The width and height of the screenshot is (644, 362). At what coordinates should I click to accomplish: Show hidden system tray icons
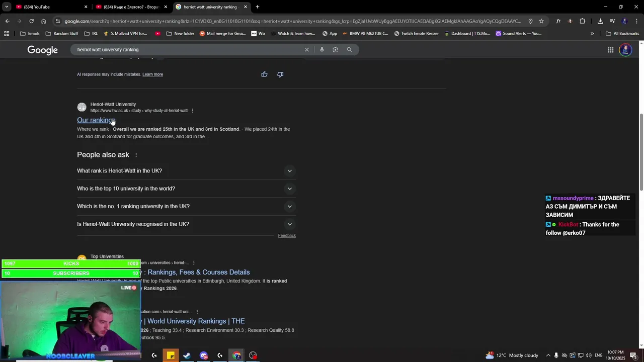548,355
